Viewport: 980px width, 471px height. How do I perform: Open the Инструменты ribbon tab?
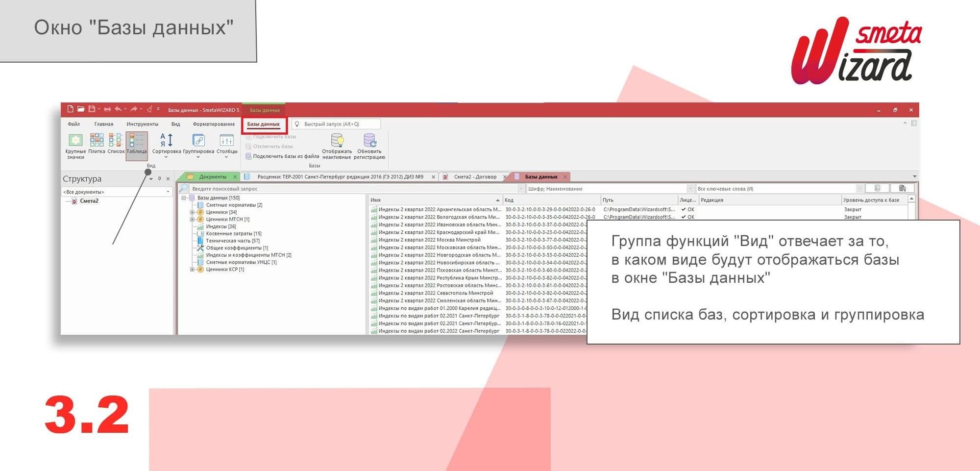[x=143, y=124]
